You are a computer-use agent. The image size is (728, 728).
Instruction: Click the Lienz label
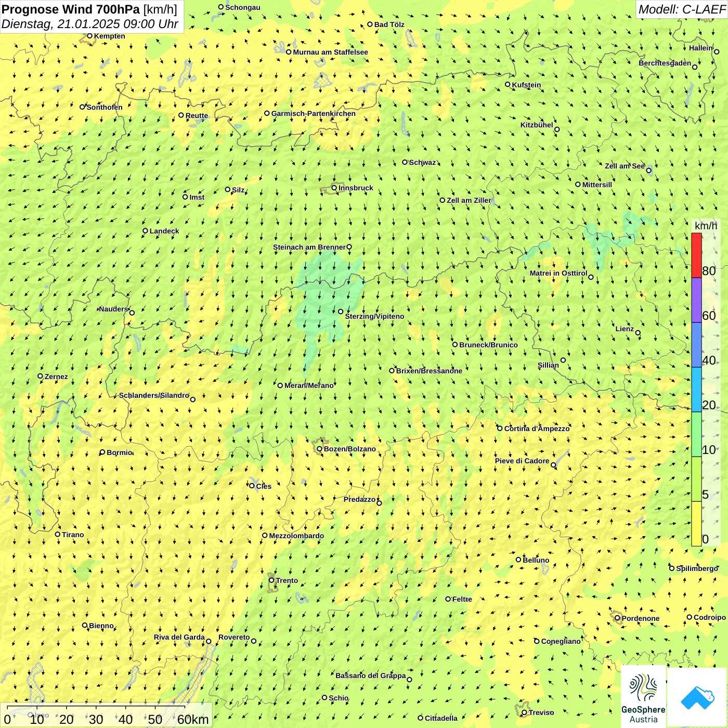coord(625,329)
